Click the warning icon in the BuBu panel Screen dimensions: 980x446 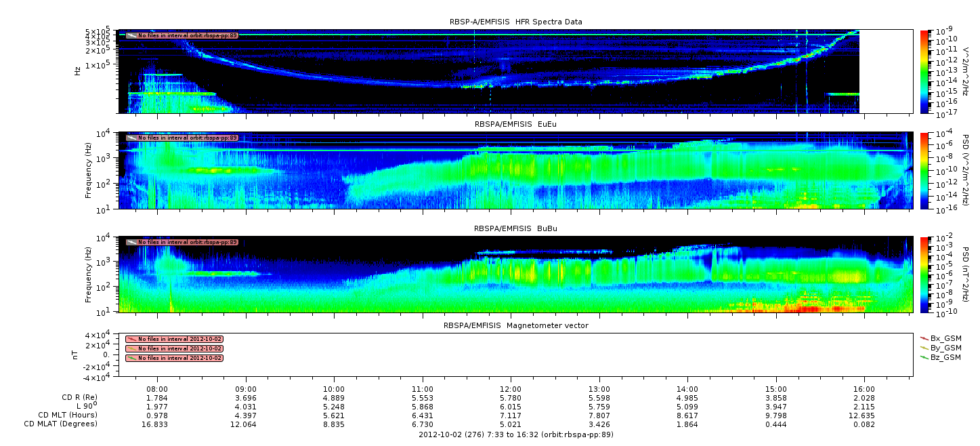click(x=131, y=242)
